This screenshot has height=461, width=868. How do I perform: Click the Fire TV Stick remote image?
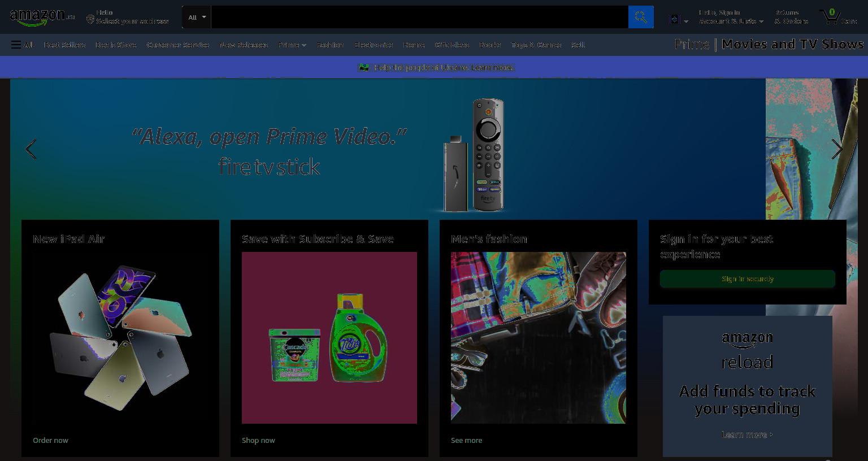(488, 155)
